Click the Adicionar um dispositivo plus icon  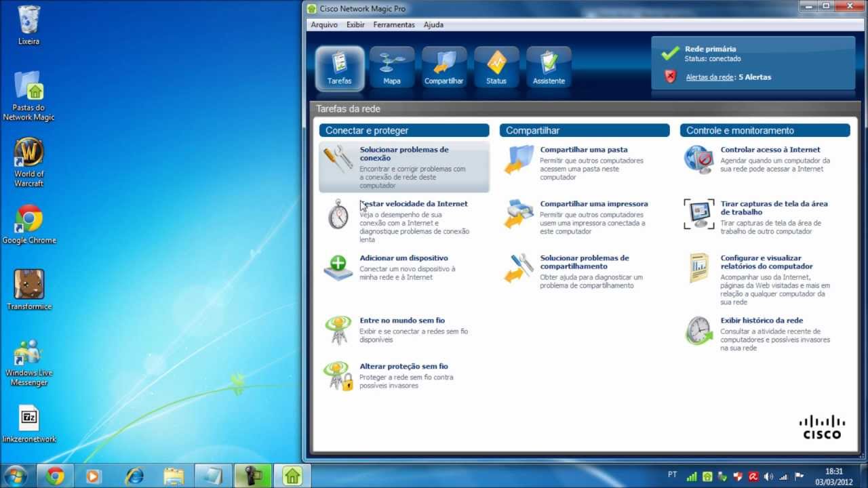click(338, 268)
